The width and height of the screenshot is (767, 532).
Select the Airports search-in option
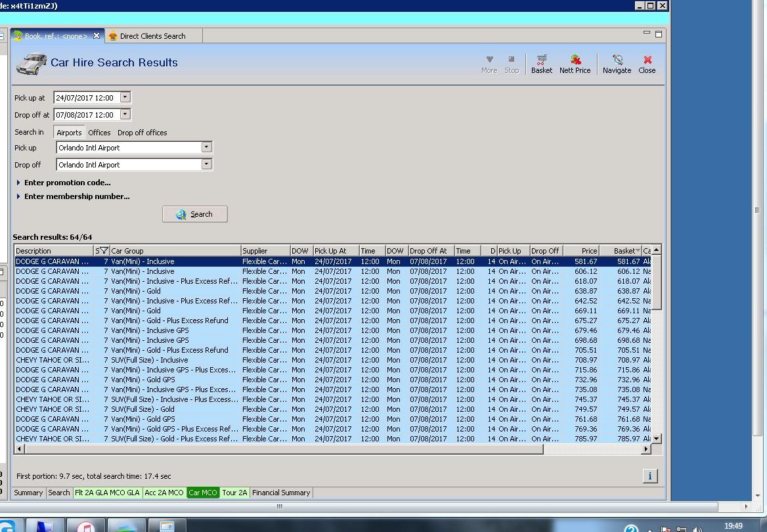(x=69, y=133)
